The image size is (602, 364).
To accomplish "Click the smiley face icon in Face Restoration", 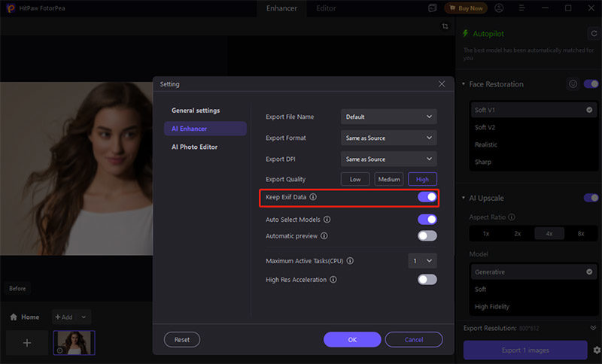I will pyautogui.click(x=573, y=84).
